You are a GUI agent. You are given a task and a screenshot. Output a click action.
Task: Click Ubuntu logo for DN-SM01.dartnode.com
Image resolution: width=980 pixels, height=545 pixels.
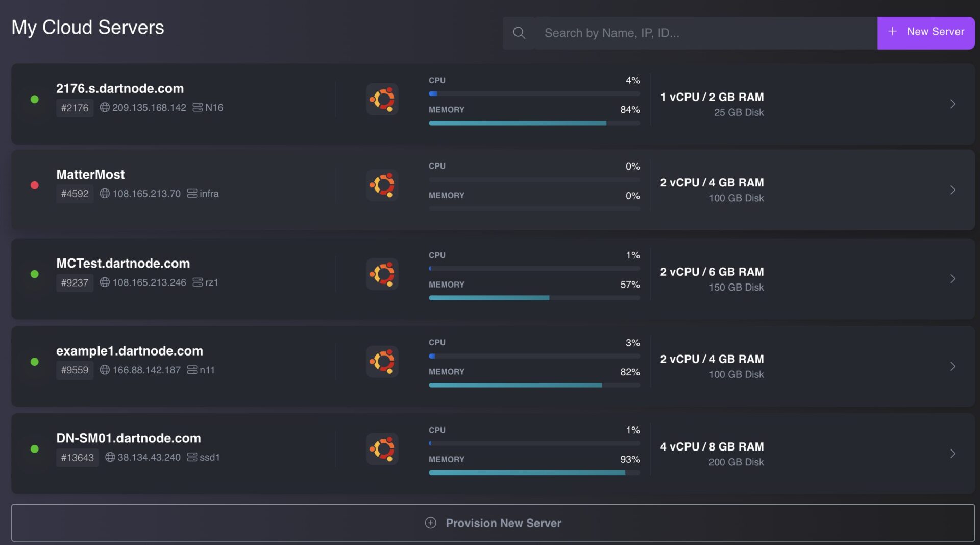point(382,449)
